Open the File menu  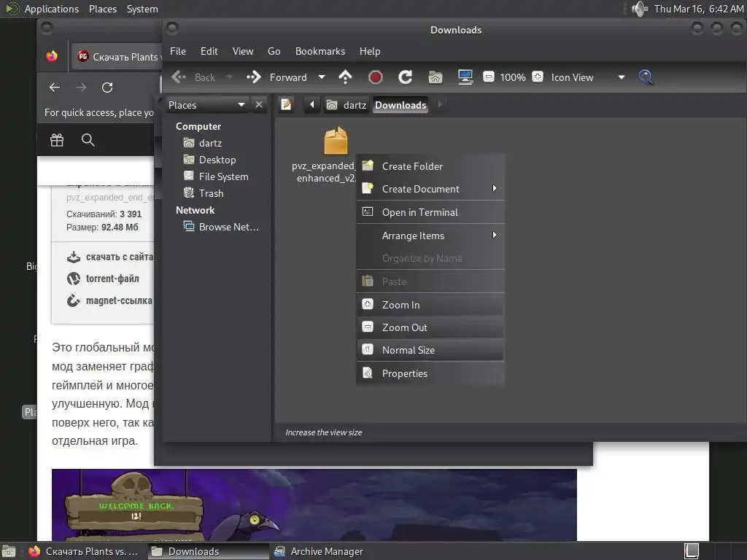pyautogui.click(x=178, y=51)
